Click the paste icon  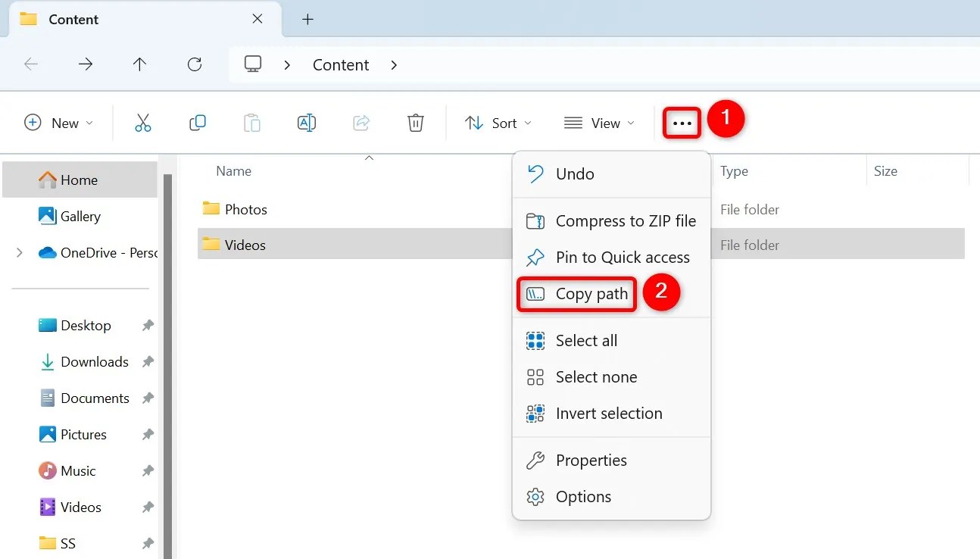[x=252, y=122]
